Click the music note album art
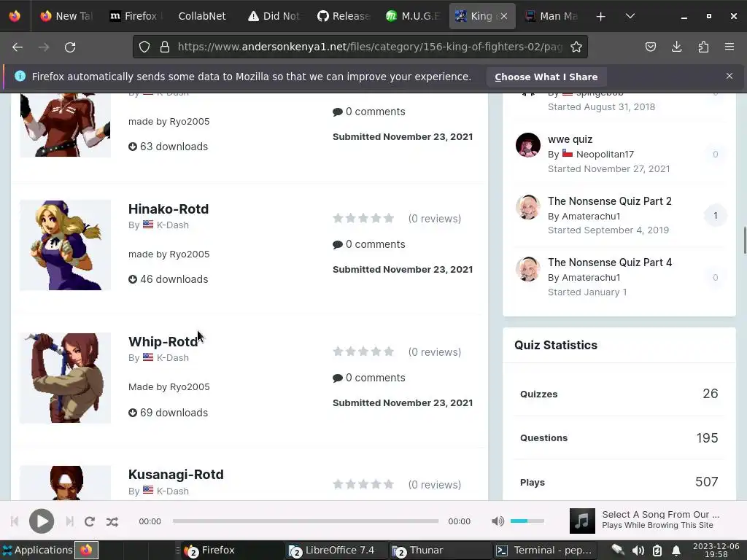The height and width of the screenshot is (560, 747). point(582,521)
